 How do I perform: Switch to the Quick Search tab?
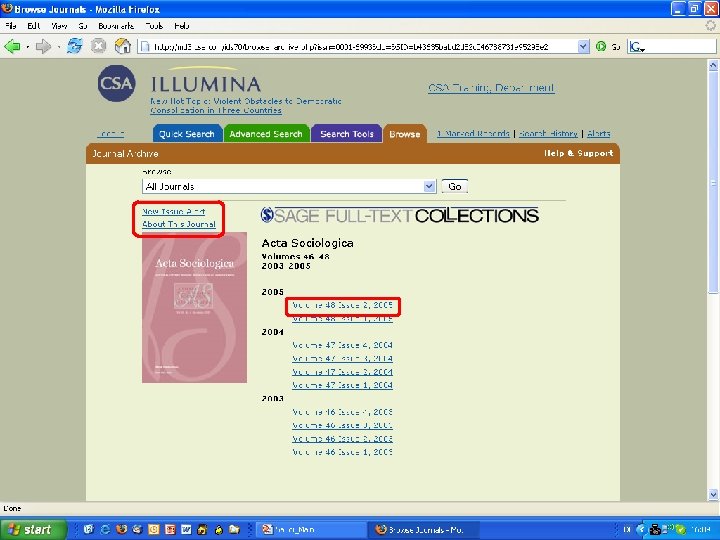pyautogui.click(x=187, y=134)
